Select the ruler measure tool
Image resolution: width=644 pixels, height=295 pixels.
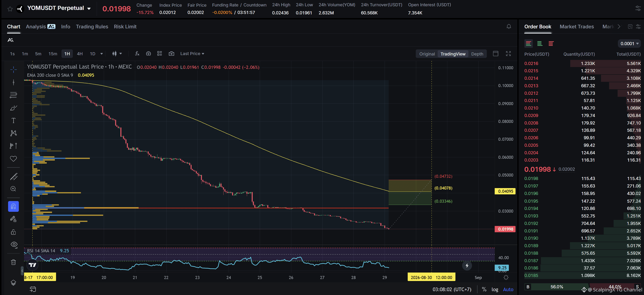14,176
